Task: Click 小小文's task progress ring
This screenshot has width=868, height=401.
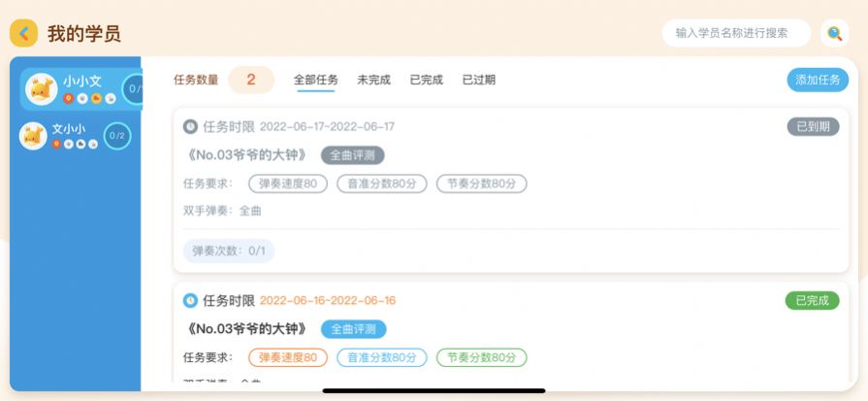Action: [134, 89]
